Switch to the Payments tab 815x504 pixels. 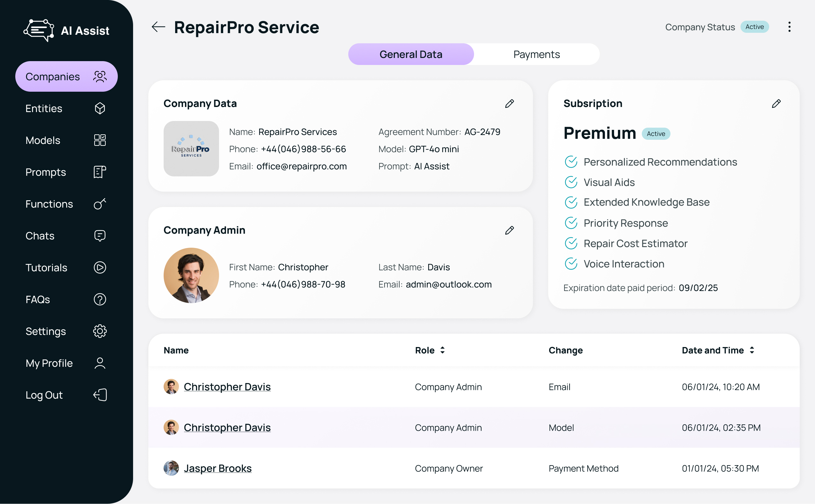536,54
